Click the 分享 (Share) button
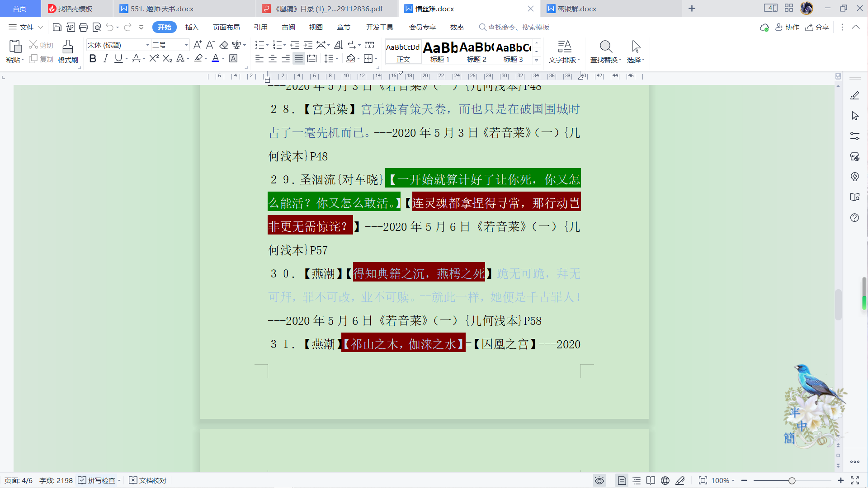The image size is (868, 488). click(817, 27)
